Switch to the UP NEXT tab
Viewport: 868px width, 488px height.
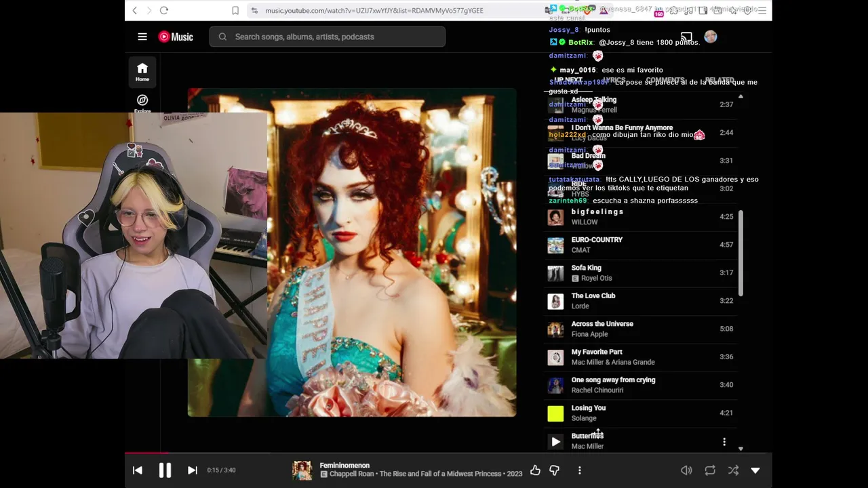pyautogui.click(x=568, y=80)
